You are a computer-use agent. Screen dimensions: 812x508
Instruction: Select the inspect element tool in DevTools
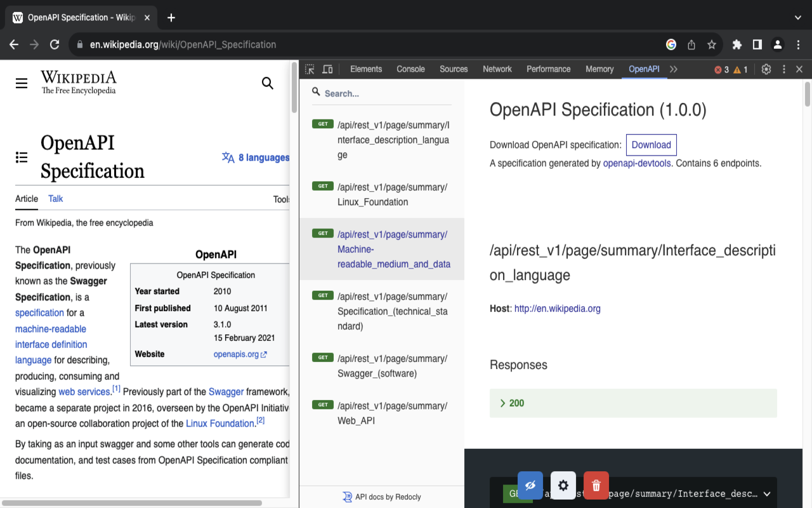click(x=310, y=69)
